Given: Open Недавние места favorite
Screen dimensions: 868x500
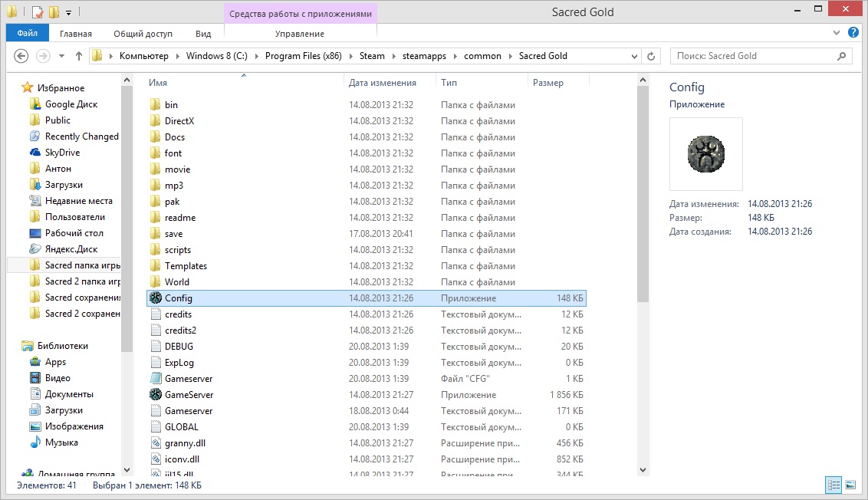Looking at the screenshot, I should (79, 201).
